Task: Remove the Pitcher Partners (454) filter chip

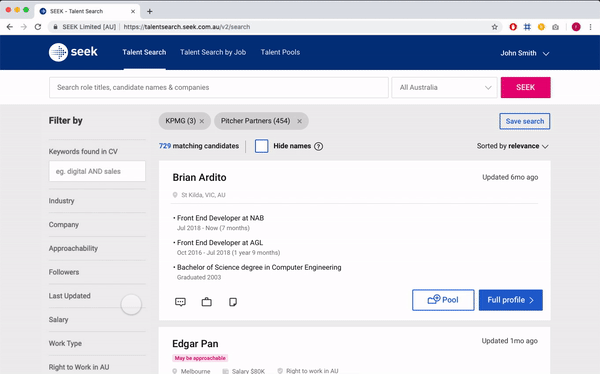Action: [x=300, y=121]
